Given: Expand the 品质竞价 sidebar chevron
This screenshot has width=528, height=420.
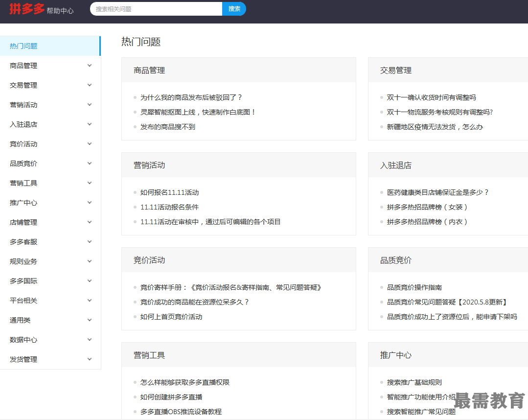Looking at the screenshot, I should click(x=90, y=163).
